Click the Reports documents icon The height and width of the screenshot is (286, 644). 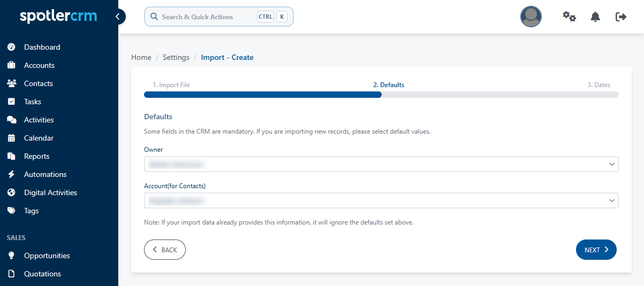coord(11,156)
